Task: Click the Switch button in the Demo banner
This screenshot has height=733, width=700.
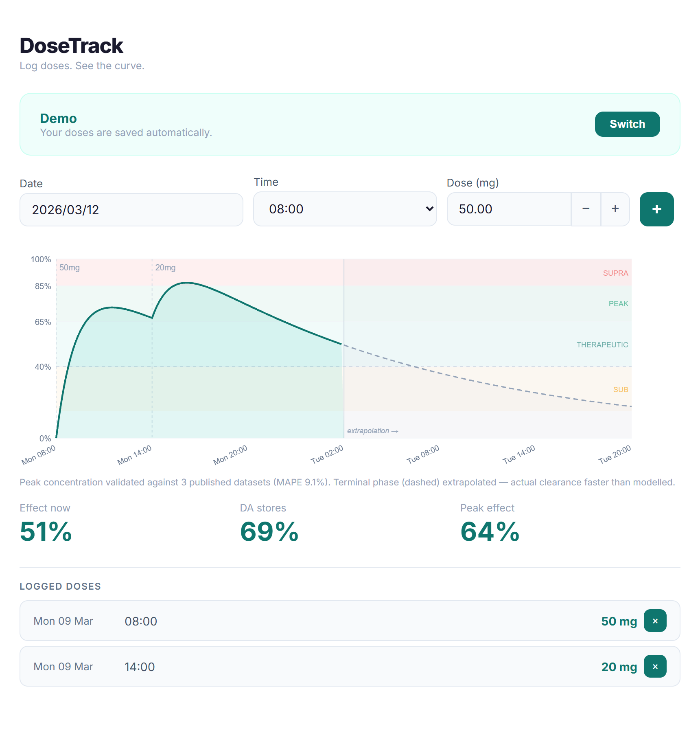Action: tap(627, 124)
